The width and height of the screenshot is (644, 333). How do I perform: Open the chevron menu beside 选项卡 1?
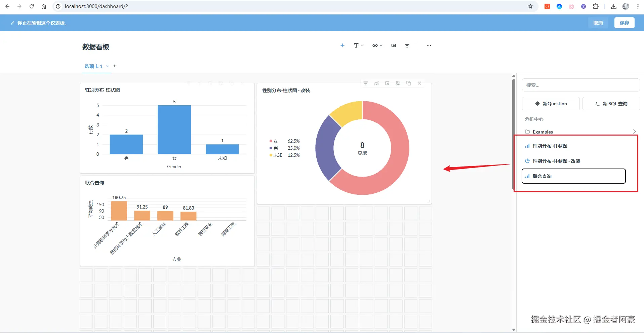click(108, 66)
